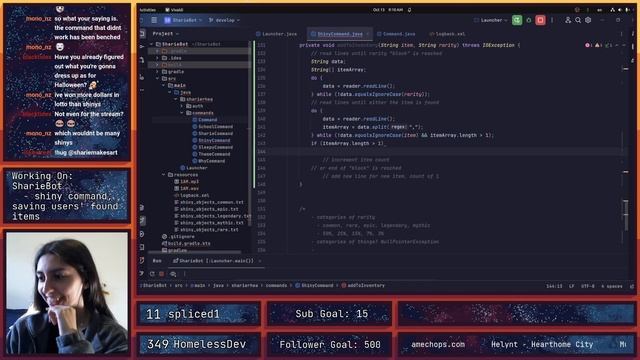The image size is (640, 360).
Task: Open SleepyCommand class in tree
Action: (x=212, y=147)
